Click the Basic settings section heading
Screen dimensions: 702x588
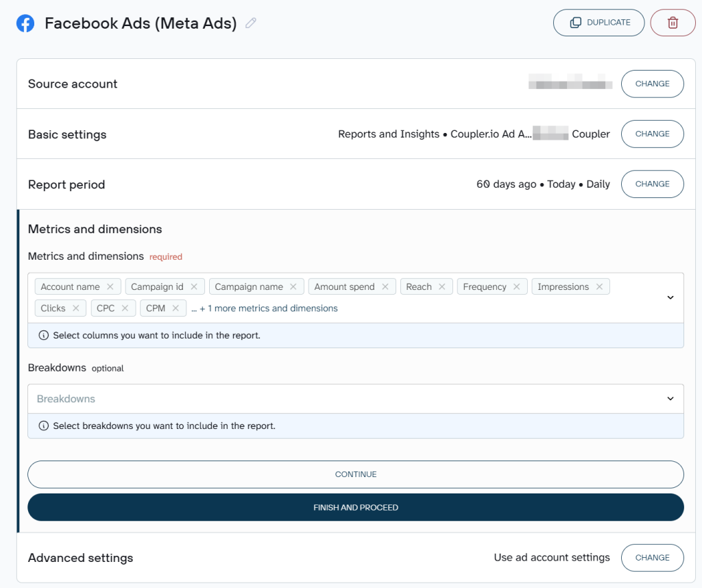[x=67, y=134]
